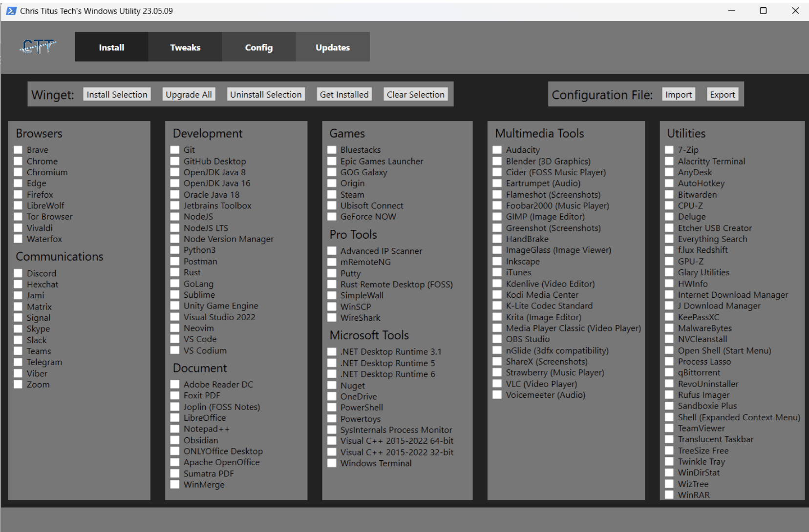Tick the Bitwarden checkbox
The height and width of the screenshot is (532, 809).
669,194
